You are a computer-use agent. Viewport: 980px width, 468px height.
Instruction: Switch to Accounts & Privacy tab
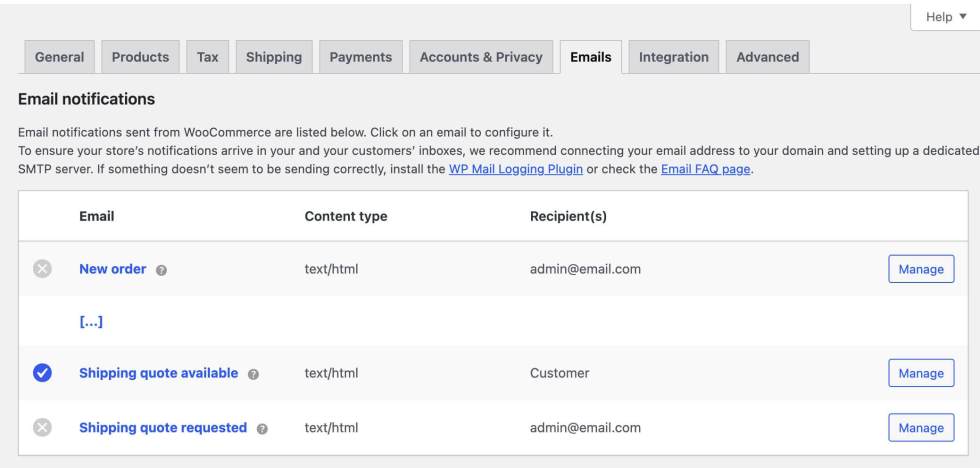click(x=481, y=57)
